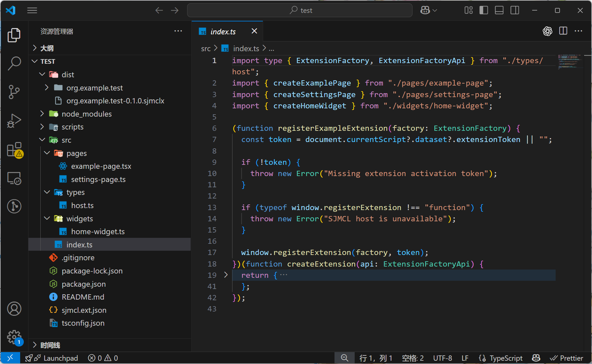Click the TypeScript language mode button
Image resolution: width=592 pixels, height=364 pixels.
pos(506,358)
